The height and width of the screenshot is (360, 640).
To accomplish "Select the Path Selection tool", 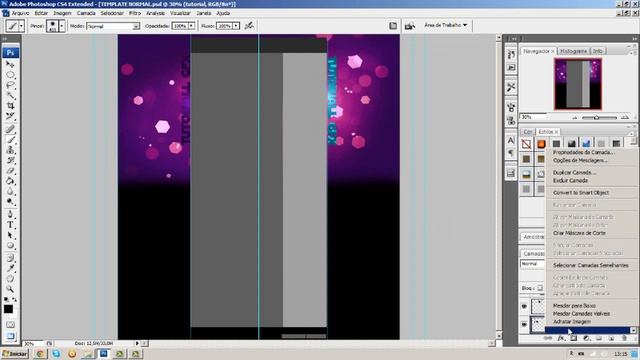I will coord(10,235).
